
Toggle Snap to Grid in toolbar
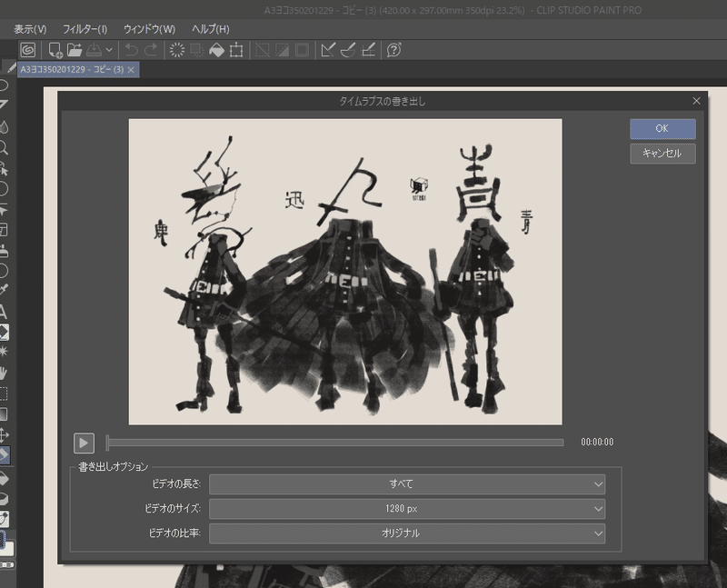[x=368, y=50]
